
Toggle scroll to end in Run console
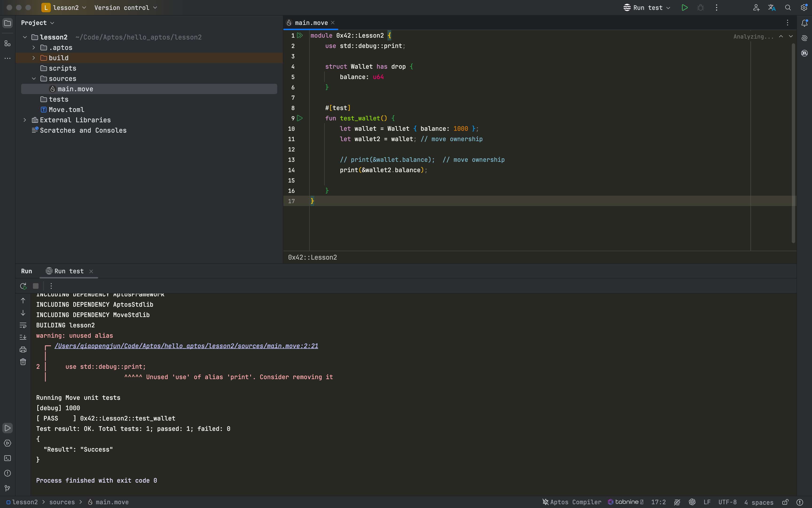[x=23, y=337]
